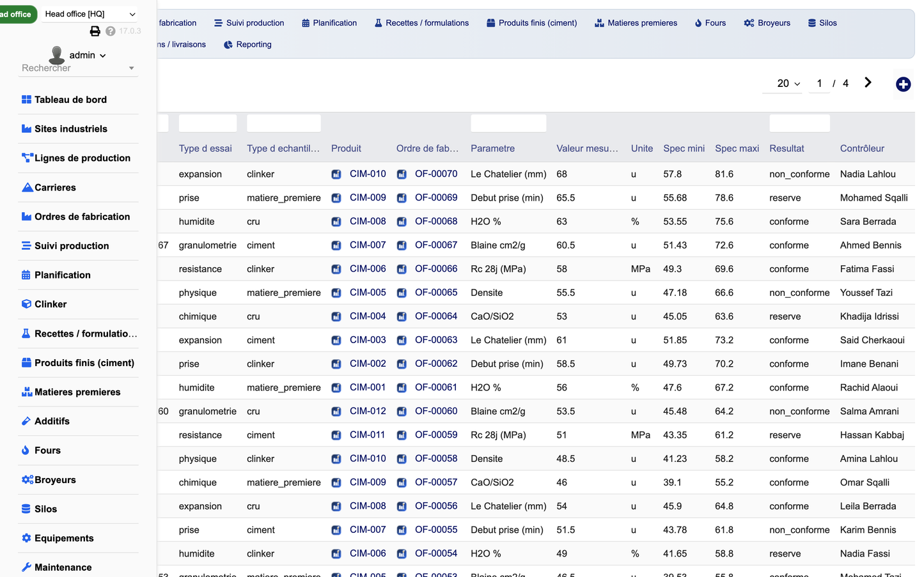
Task: Click Resultat filter field
Action: pyautogui.click(x=799, y=123)
